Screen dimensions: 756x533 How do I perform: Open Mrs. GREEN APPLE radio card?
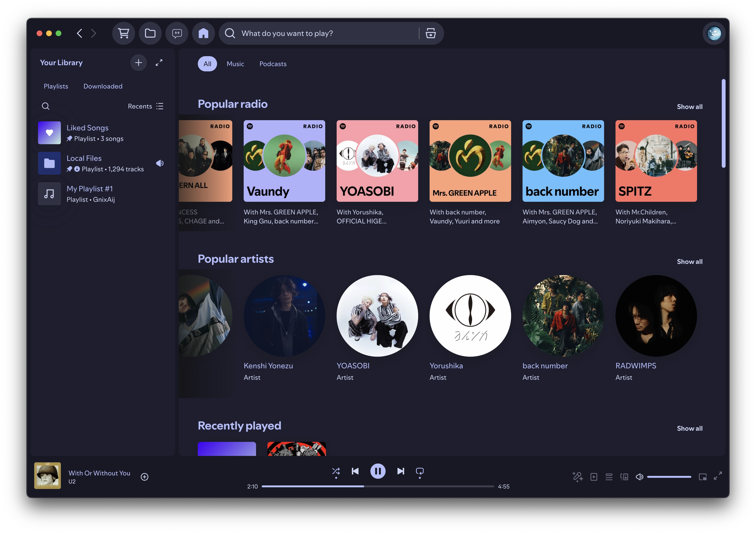pos(470,173)
